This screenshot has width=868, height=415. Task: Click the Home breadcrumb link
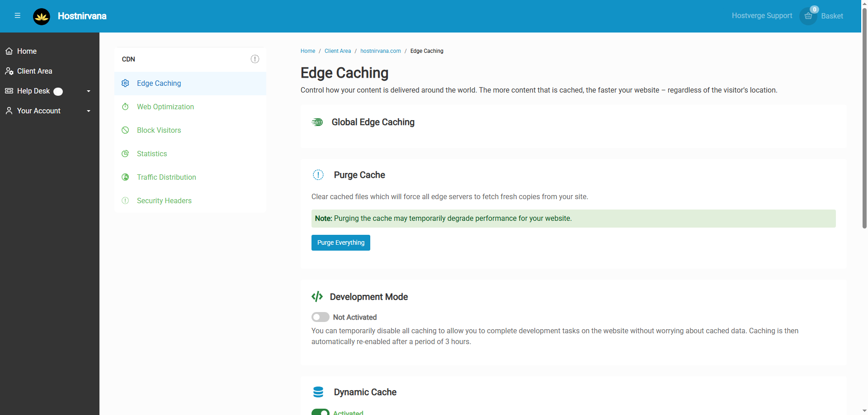click(x=308, y=51)
